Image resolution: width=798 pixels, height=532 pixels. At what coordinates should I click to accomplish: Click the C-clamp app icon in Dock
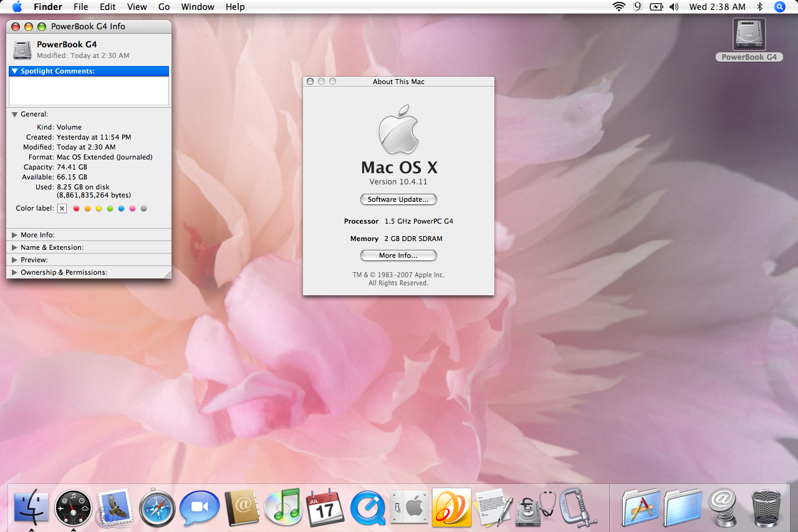[x=577, y=508]
